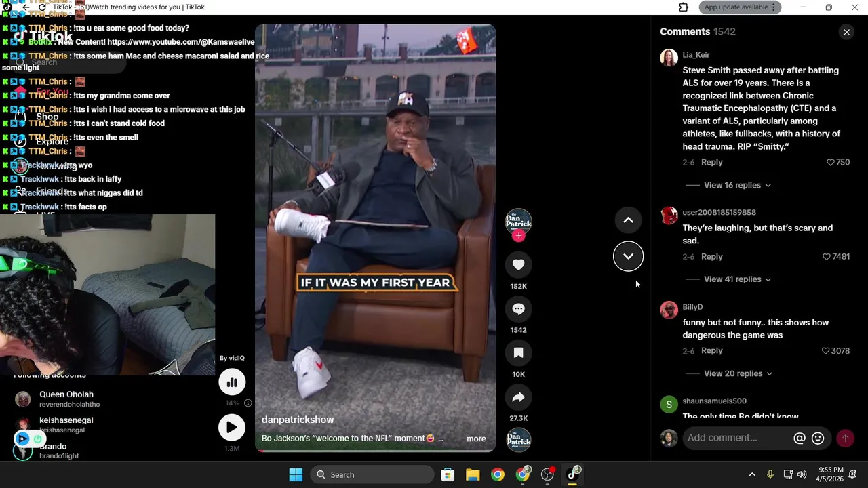Toggle the vidIQ green power switch
This screenshot has height=488, width=868.
tap(37, 439)
